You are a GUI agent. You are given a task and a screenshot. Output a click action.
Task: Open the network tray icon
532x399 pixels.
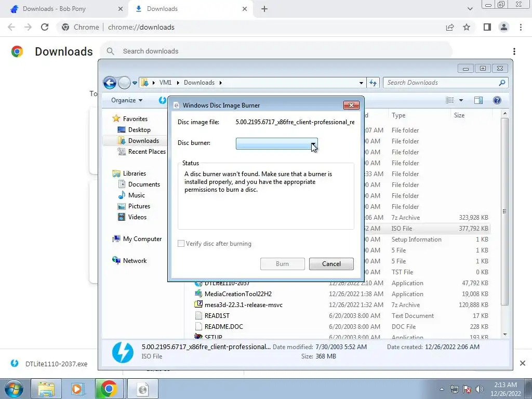point(454,389)
